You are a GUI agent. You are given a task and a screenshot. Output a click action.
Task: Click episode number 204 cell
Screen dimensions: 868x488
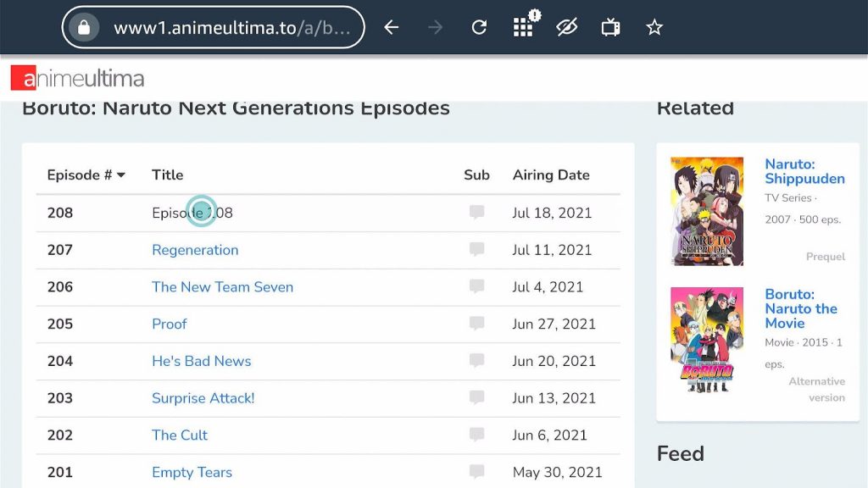point(60,361)
